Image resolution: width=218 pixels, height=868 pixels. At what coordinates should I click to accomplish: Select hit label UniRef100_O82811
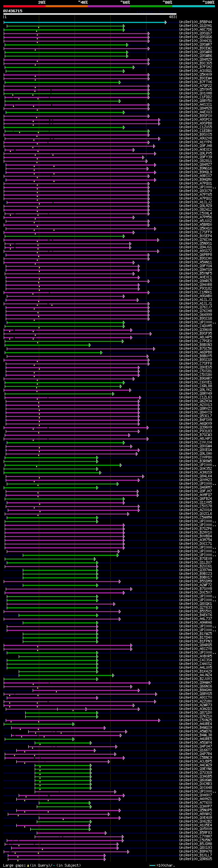click(196, 161)
